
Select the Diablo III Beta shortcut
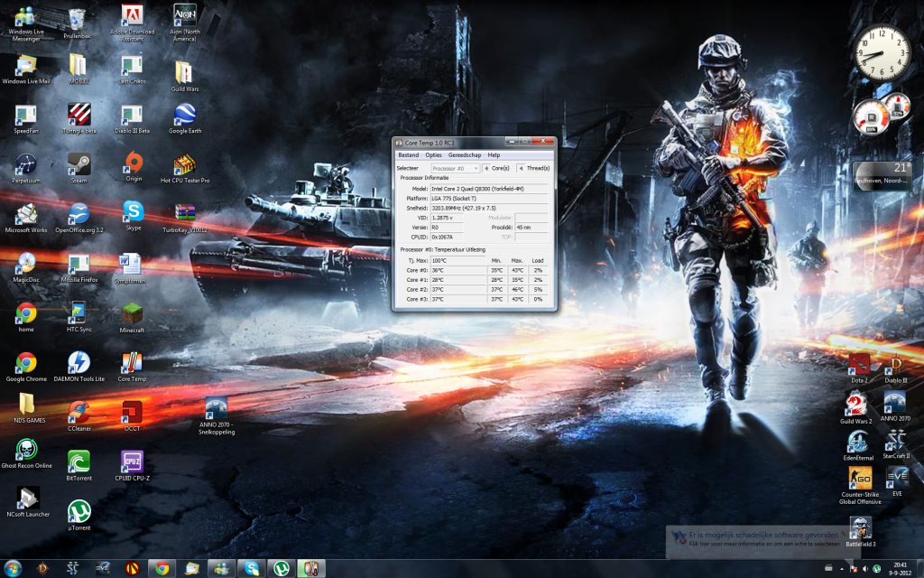(x=132, y=119)
